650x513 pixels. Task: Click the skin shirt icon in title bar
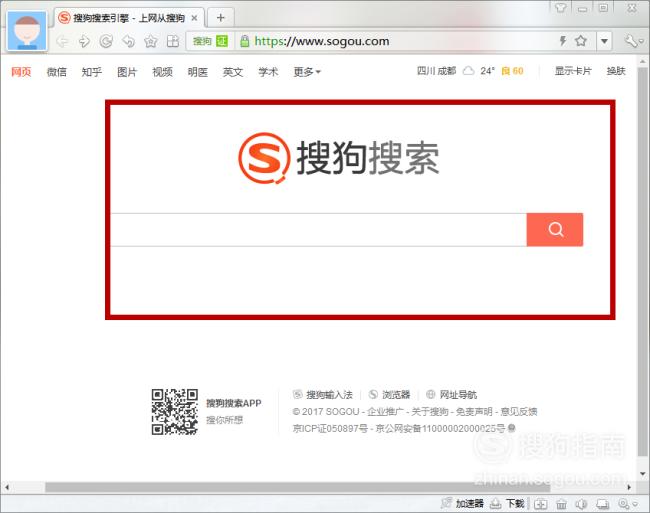(x=560, y=8)
